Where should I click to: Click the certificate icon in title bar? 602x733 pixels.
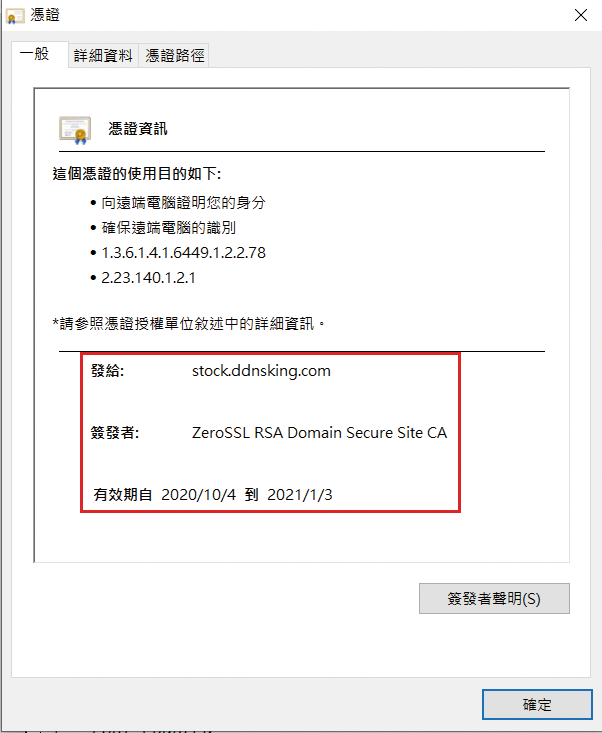pos(14,16)
